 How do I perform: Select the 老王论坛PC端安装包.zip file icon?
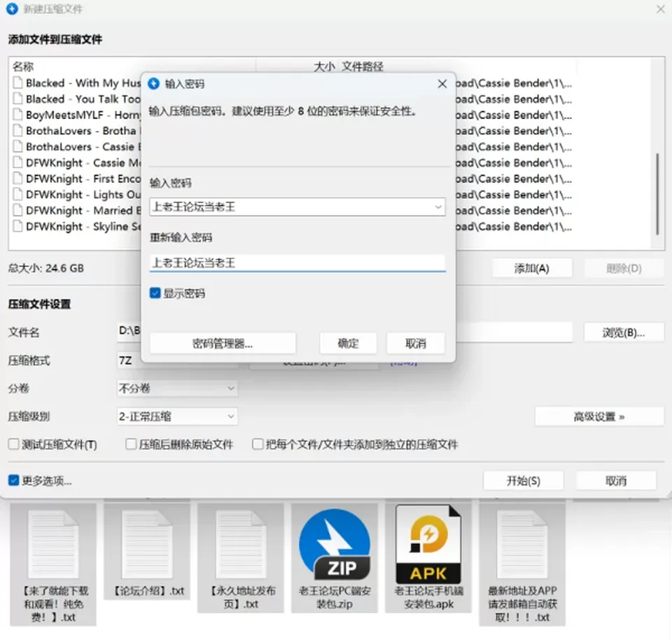coord(335,544)
